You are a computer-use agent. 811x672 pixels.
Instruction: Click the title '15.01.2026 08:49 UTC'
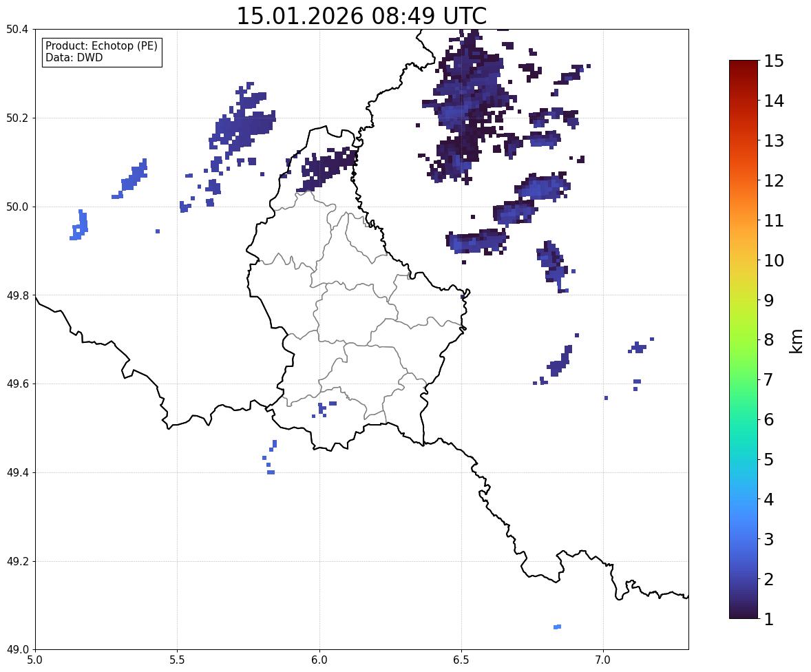coord(361,16)
